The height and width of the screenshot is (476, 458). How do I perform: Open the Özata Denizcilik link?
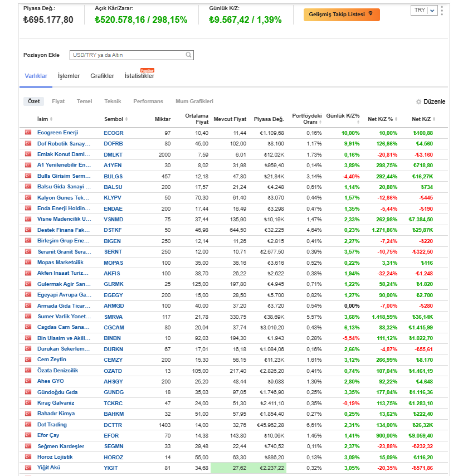pyautogui.click(x=57, y=371)
